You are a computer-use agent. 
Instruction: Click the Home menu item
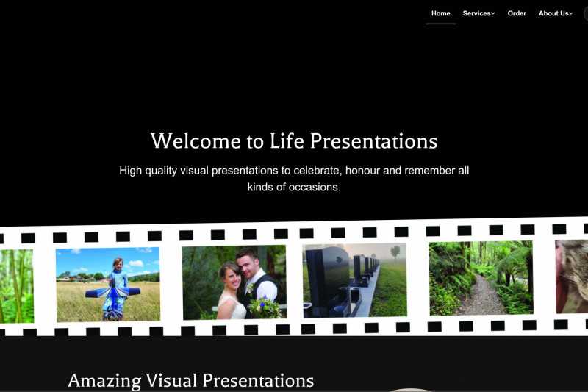click(440, 13)
